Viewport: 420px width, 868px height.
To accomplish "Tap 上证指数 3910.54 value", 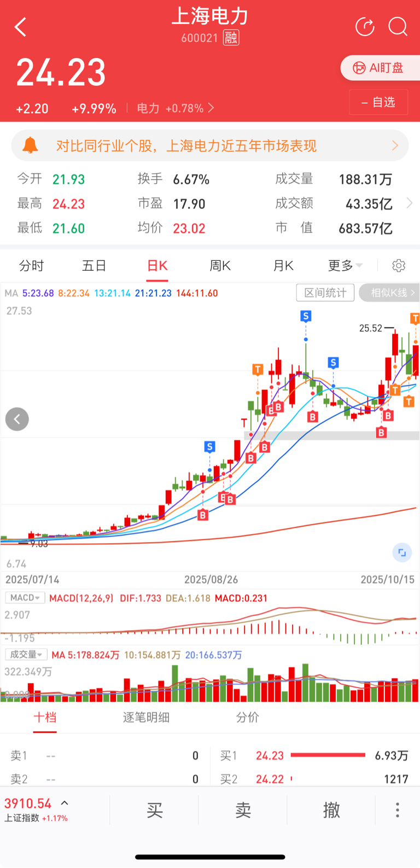I will (x=28, y=803).
